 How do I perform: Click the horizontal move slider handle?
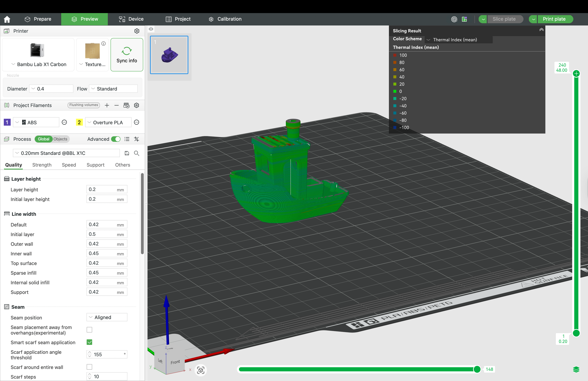click(477, 369)
